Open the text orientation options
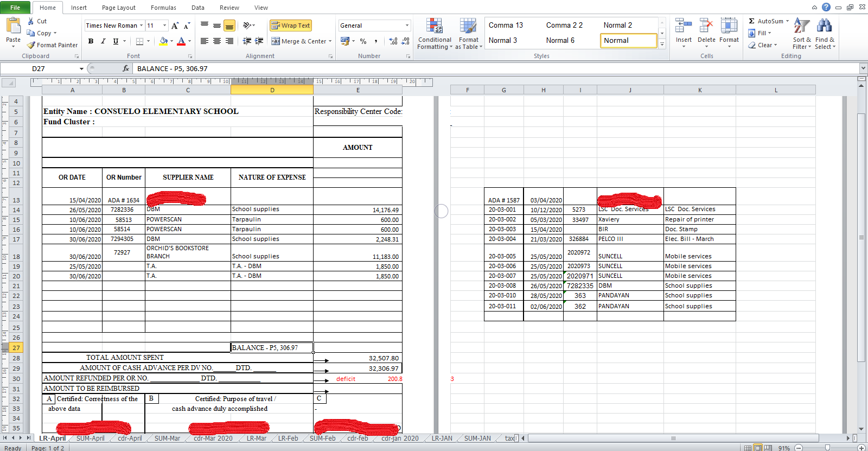This screenshot has height=451, width=868. pos(249,26)
